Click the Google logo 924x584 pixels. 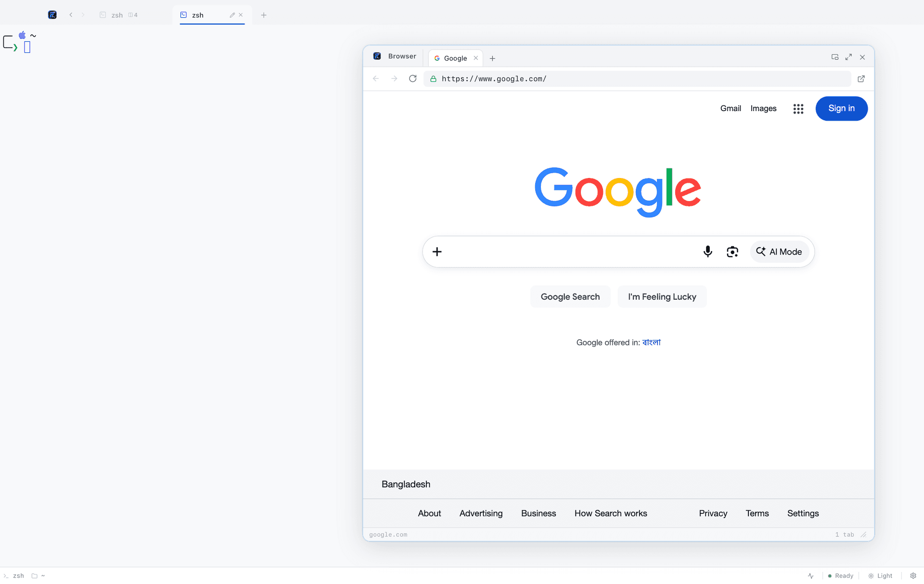[618, 191]
